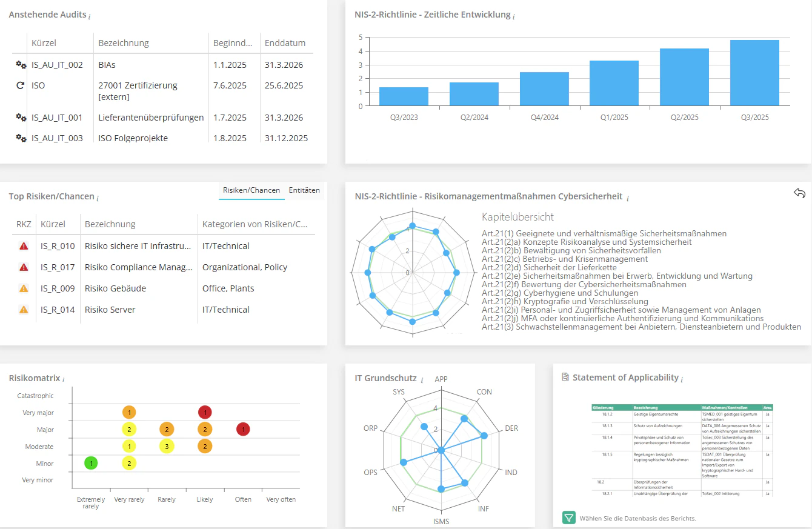Open the Statement of Applicability table preview
The height and width of the screenshot is (529, 812).
coord(682,450)
